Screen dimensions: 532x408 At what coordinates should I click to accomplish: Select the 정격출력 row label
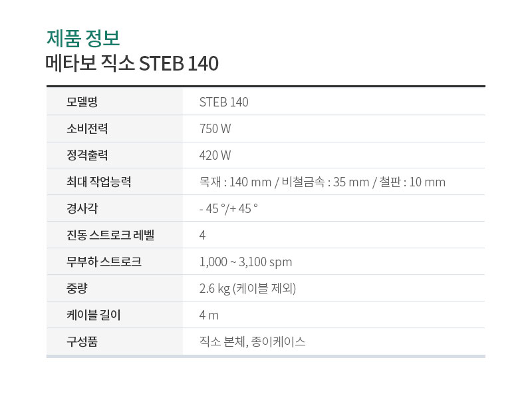[x=87, y=155]
